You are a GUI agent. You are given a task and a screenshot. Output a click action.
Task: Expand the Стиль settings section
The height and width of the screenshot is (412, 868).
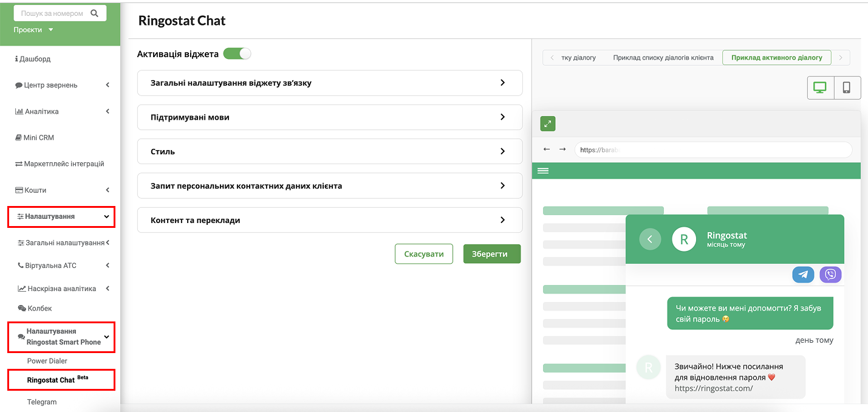click(330, 151)
